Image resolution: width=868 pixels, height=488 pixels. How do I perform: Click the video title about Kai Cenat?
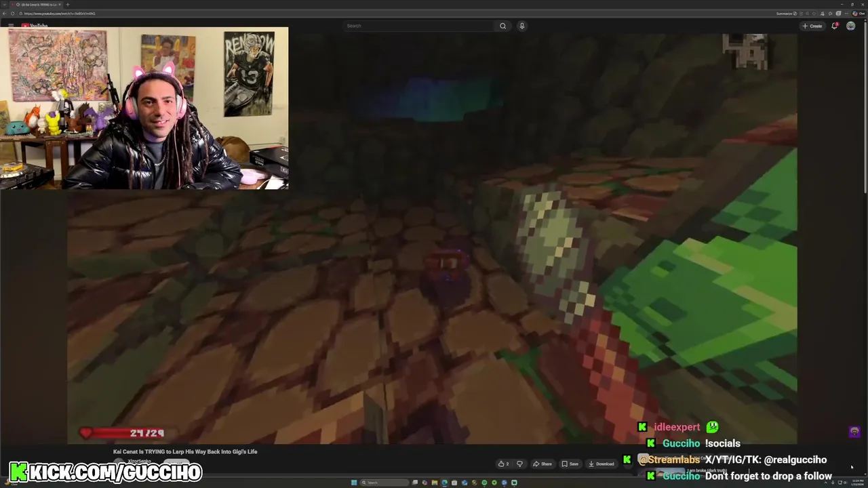tap(185, 451)
